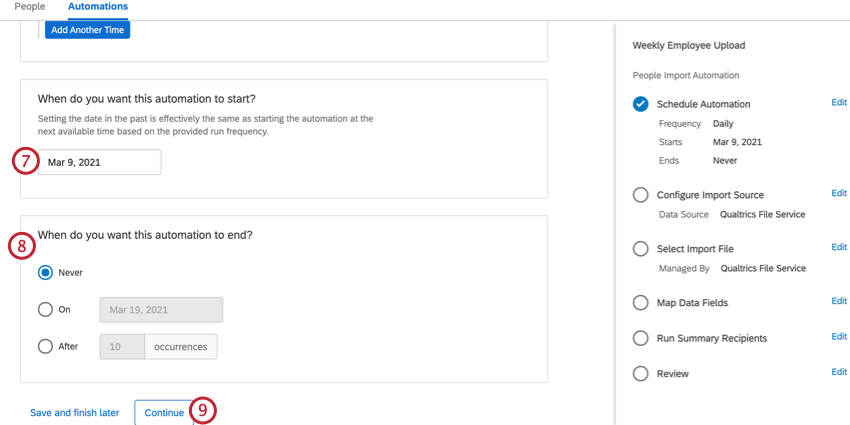850x425 pixels.
Task: Click the Schedule Automation completed checkmark icon
Action: point(640,104)
